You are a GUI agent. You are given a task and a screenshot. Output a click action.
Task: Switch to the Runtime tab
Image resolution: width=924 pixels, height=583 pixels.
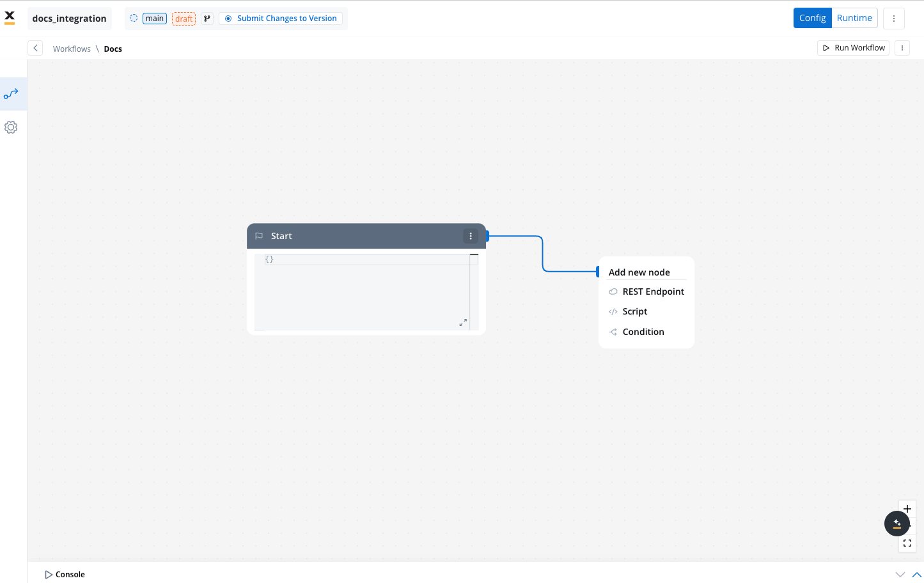click(854, 18)
